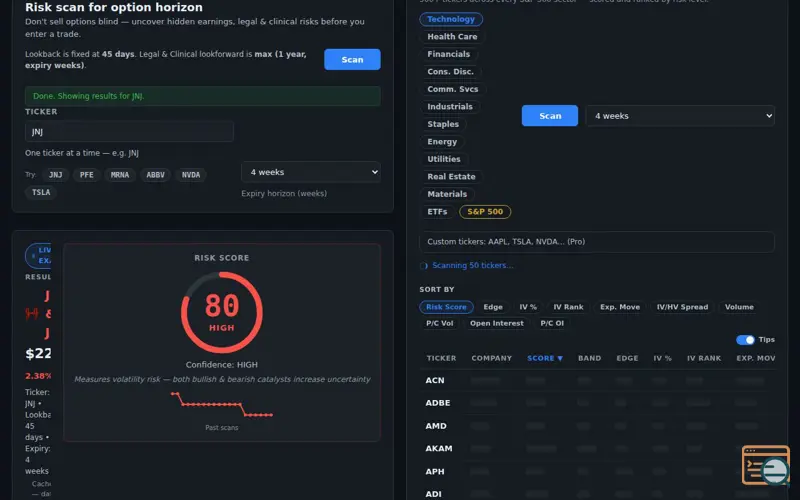Sort by Edge
Screen dimensions: 800x500
(x=493, y=307)
